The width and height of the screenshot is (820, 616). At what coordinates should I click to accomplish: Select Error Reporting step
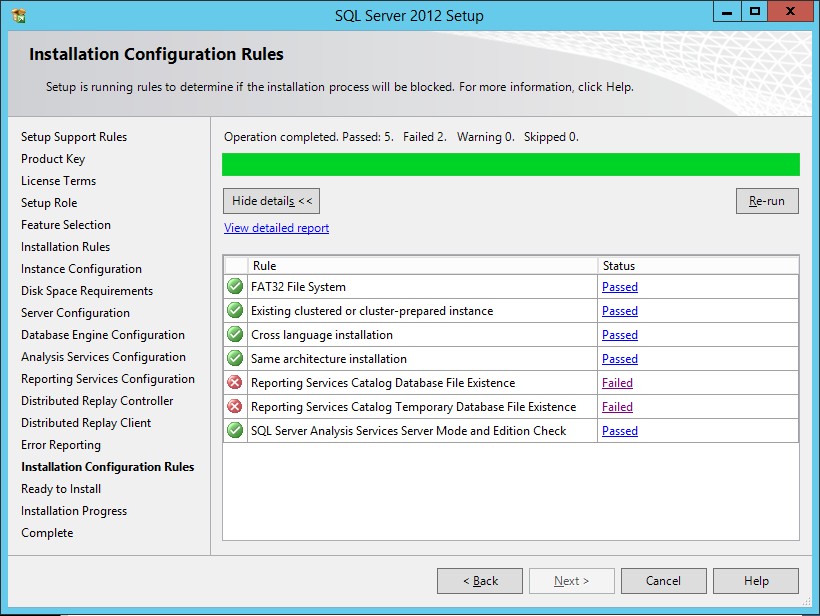tap(61, 445)
